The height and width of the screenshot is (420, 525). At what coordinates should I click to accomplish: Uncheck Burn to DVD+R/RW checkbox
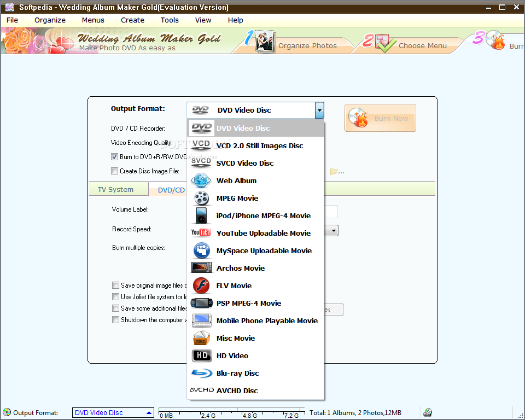coord(114,157)
